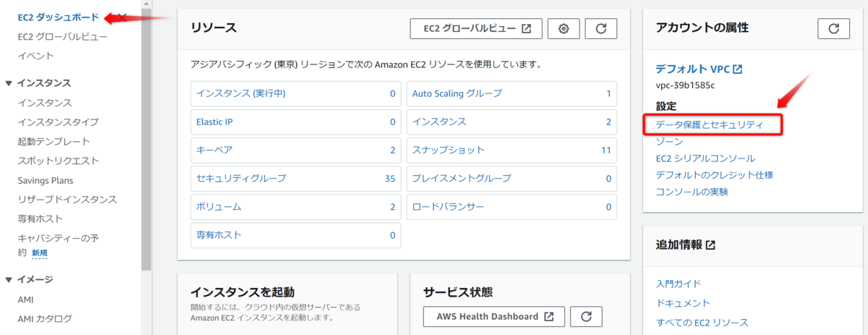The width and height of the screenshot is (868, 335).
Task: Open ボリューム resource link
Action: [218, 207]
